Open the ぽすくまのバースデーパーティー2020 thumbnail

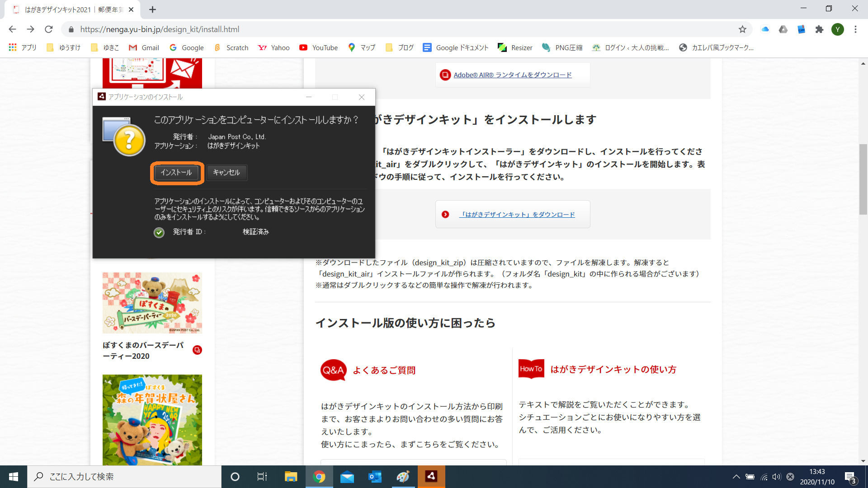pos(152,303)
